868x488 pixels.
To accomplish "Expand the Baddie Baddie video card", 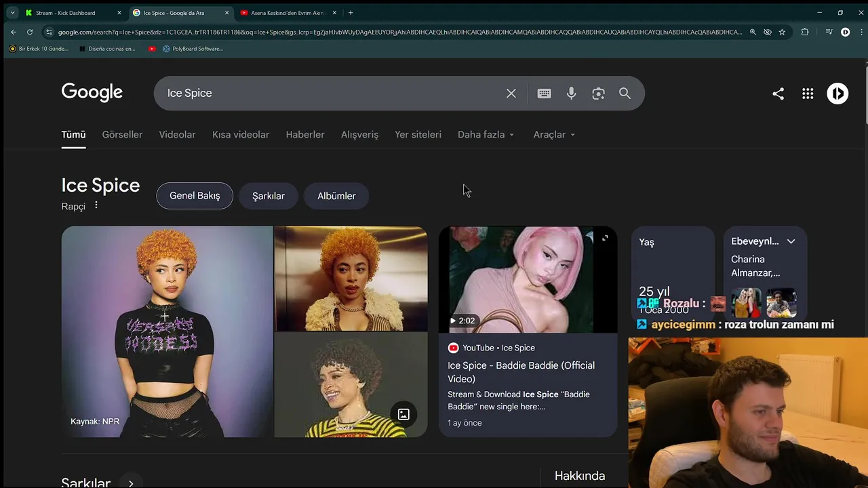I will coord(605,238).
